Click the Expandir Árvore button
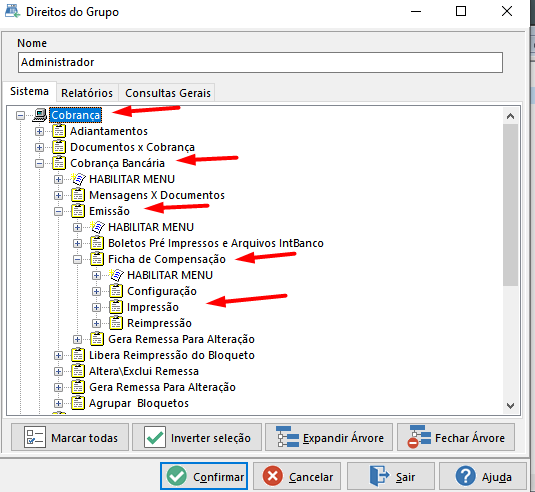 click(x=329, y=437)
